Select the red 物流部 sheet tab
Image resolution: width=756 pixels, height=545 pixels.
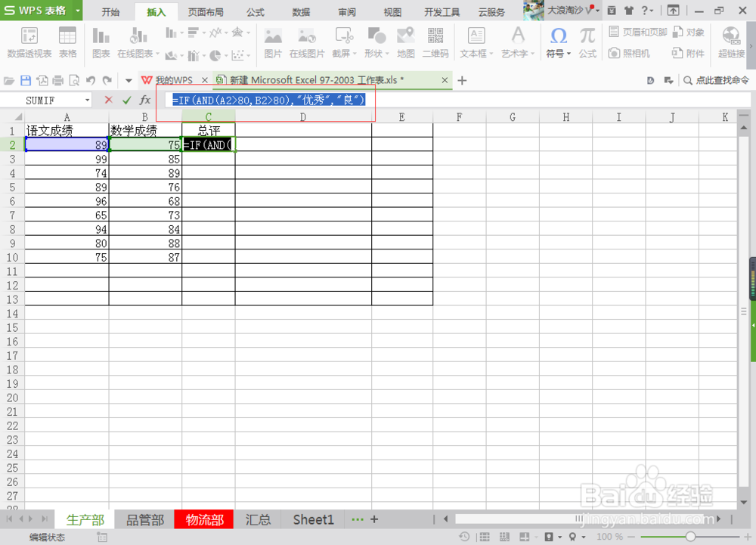pos(204,519)
